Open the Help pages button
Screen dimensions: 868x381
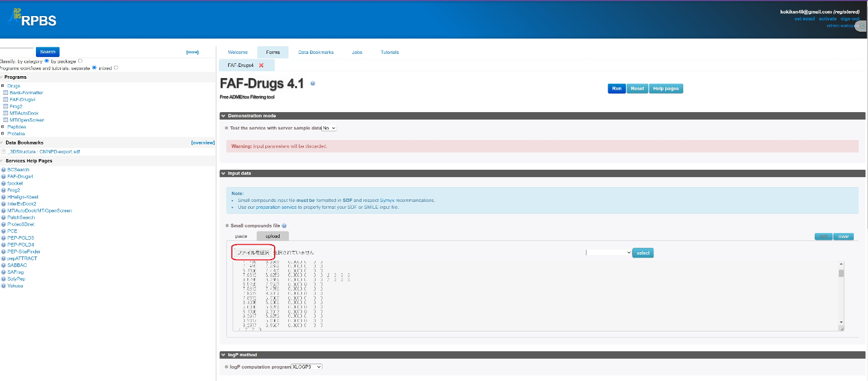(x=666, y=89)
